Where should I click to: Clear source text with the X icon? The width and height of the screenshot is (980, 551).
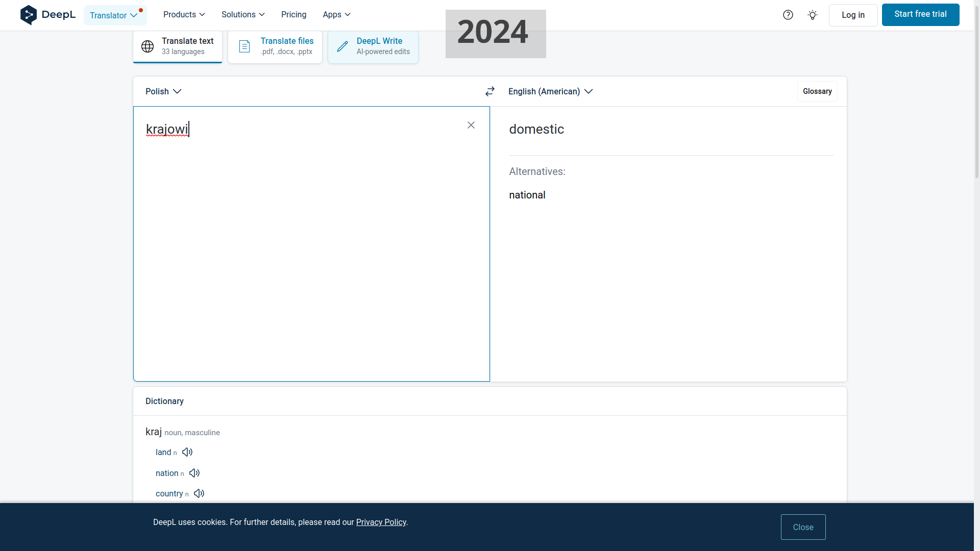point(471,125)
